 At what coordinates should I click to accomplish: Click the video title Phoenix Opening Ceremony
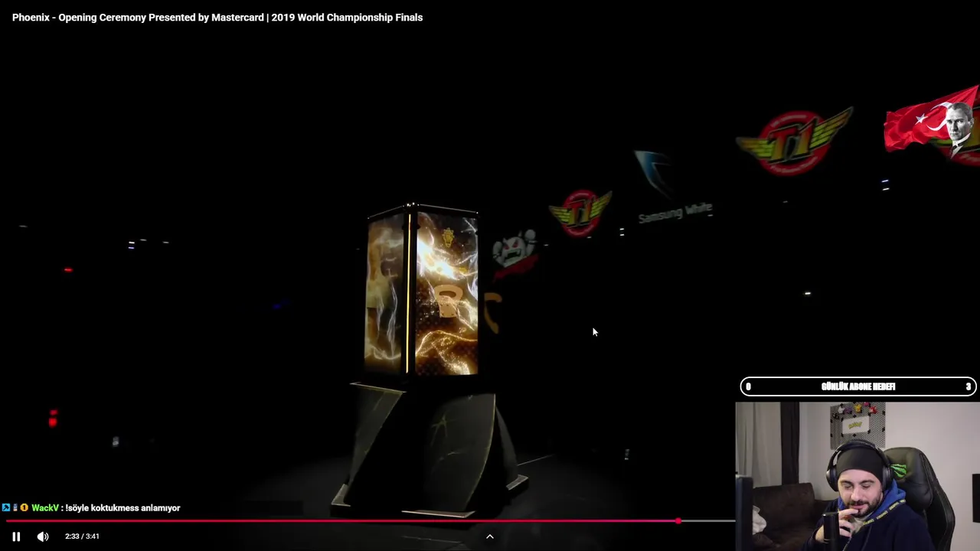217,17
